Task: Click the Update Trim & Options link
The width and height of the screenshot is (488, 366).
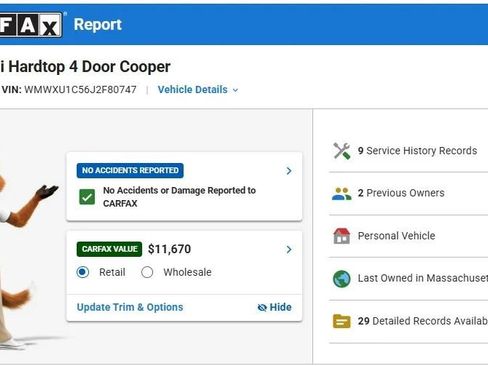Action: pos(130,307)
